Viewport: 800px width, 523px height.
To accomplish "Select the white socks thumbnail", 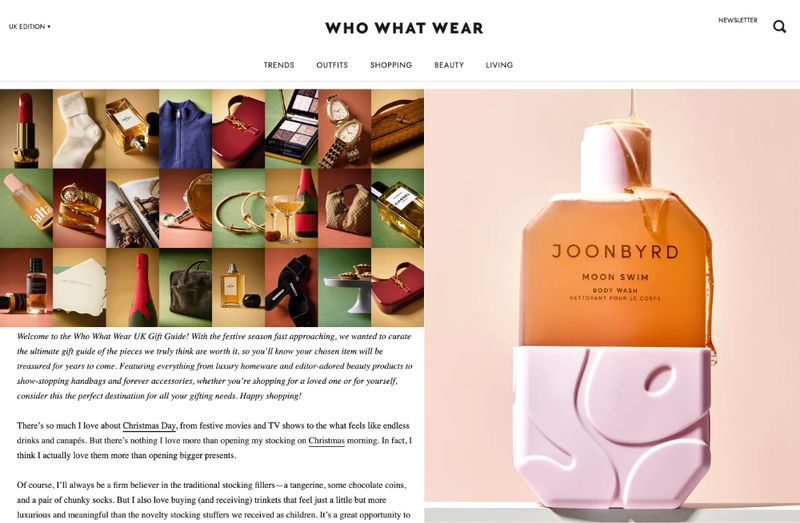I will pyautogui.click(x=80, y=129).
